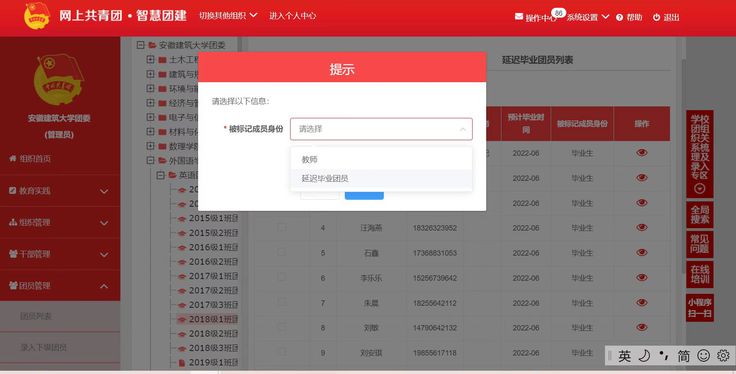Viewport: 736px width, 374px height.
Task: Choose 延迟毕业团员 from the dropdown list
Action: 381,178
